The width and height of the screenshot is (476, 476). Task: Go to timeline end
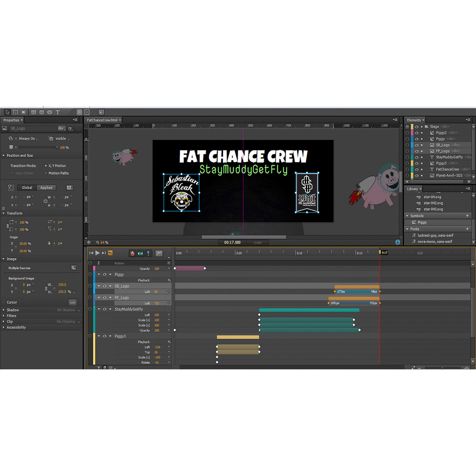104,253
